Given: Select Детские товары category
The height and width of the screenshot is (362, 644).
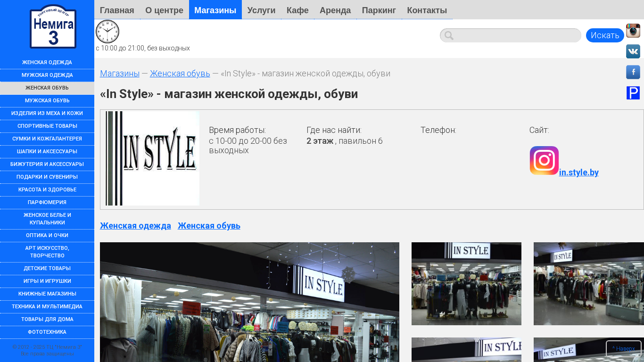Looking at the screenshot, I should pyautogui.click(x=47, y=269).
